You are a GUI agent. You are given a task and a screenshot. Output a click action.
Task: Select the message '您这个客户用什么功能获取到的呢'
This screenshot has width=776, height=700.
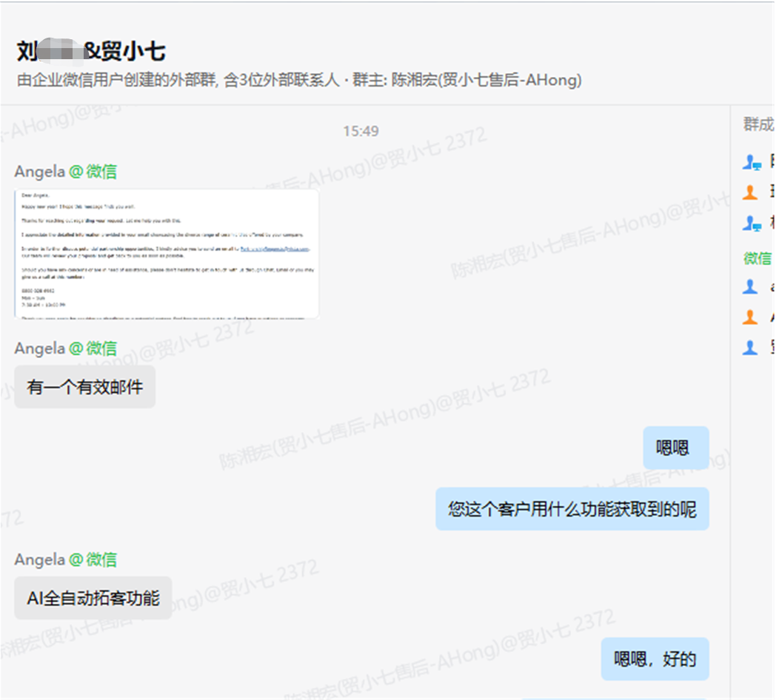point(572,509)
